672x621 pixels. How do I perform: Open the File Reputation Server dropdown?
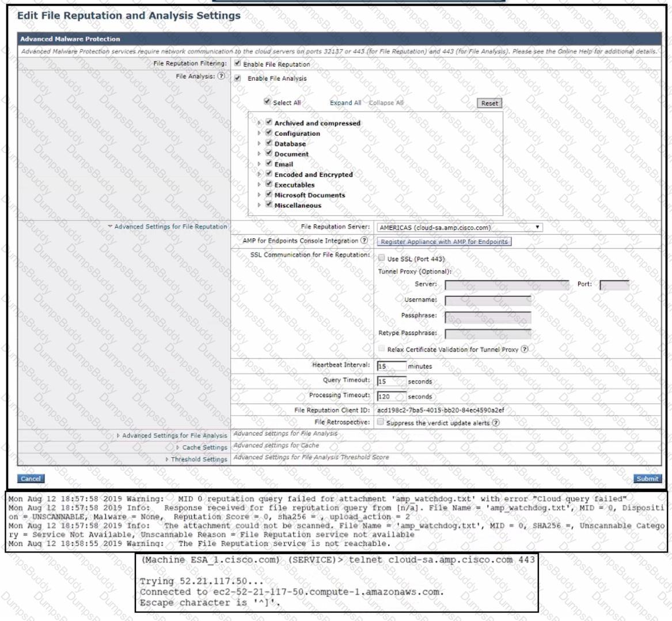click(x=460, y=227)
